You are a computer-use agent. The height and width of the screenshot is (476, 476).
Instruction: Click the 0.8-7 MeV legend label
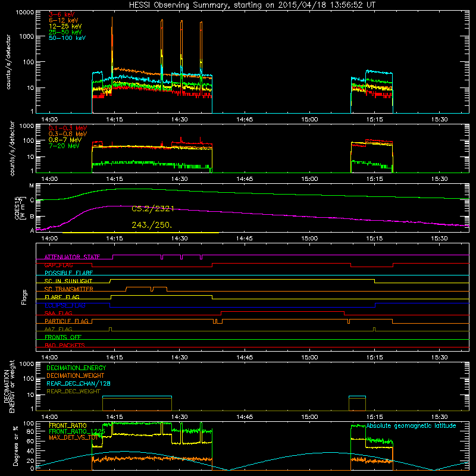[65, 140]
